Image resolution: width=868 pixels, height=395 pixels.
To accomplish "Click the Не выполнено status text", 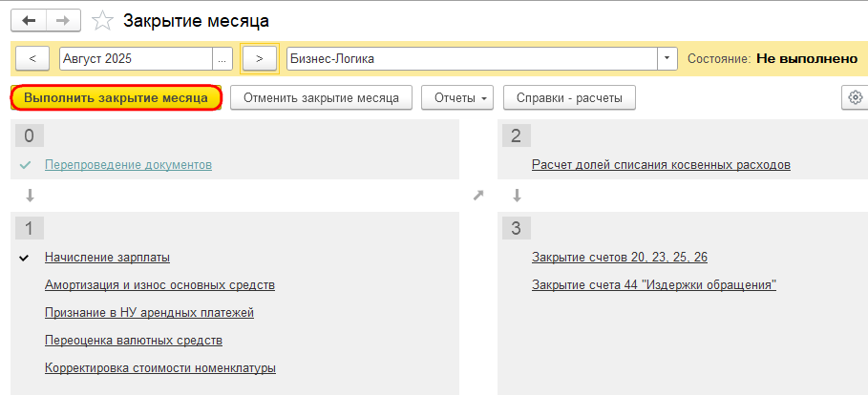I will point(807,58).
